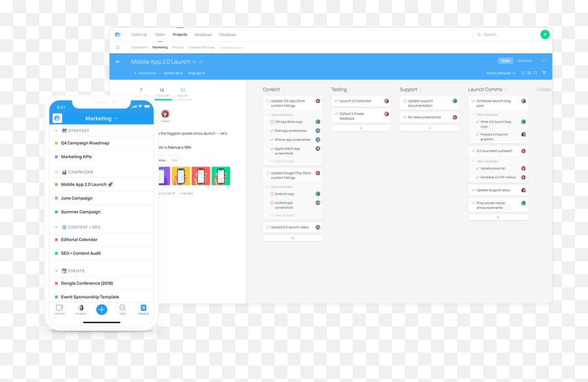Open the Sort by Manually dropdown
This screenshot has height=382, width=588.
coord(501,73)
